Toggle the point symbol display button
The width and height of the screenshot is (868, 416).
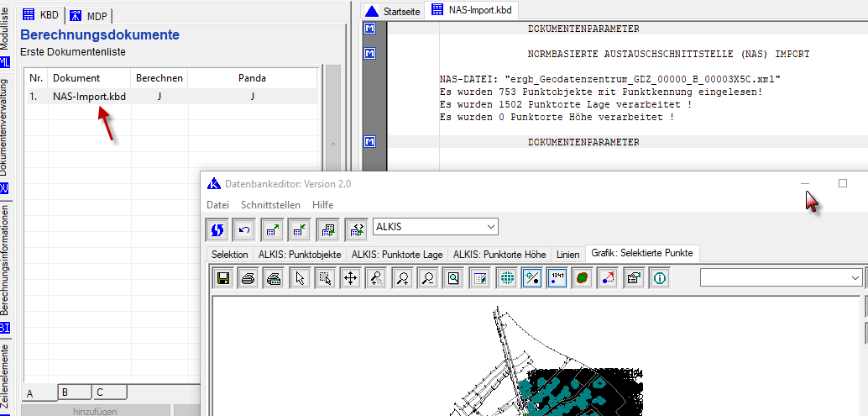[x=532, y=278]
